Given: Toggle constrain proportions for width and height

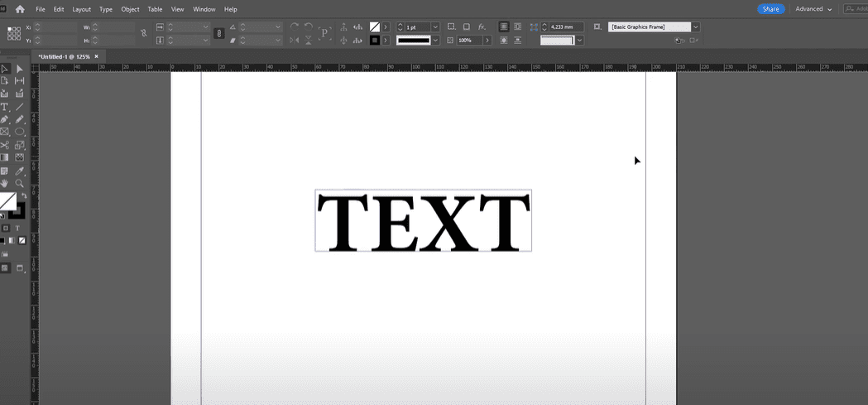Looking at the screenshot, I should pyautogui.click(x=143, y=33).
